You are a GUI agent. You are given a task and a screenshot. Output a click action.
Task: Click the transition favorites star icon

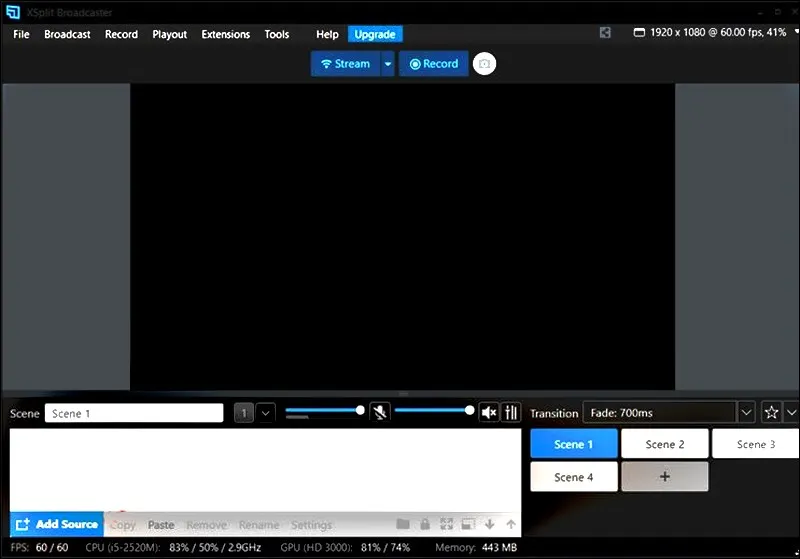(x=771, y=412)
